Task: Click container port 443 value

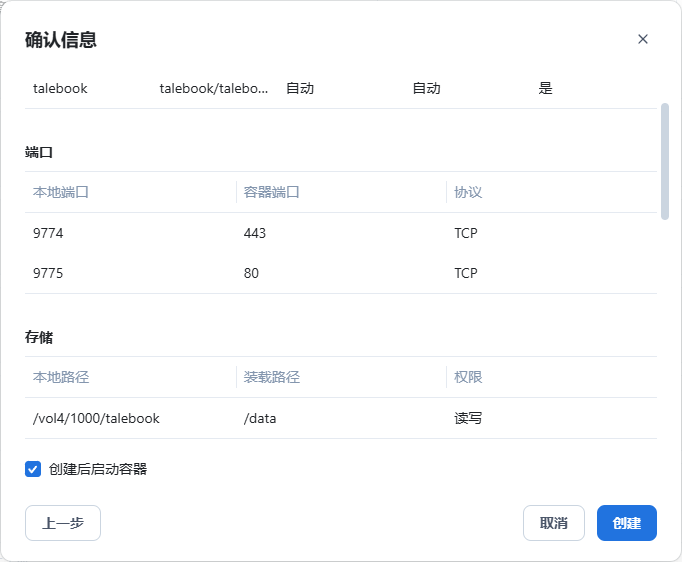Action: pos(255,233)
